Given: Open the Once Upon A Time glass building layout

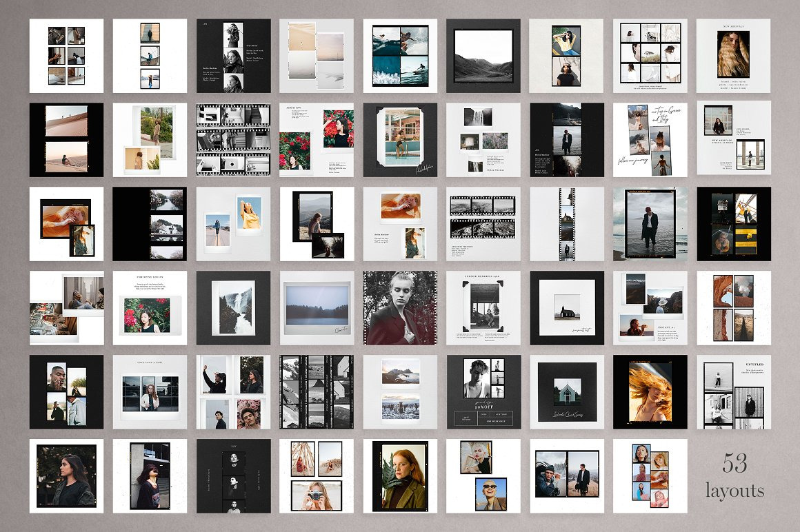Looking at the screenshot, I should coord(150,392).
